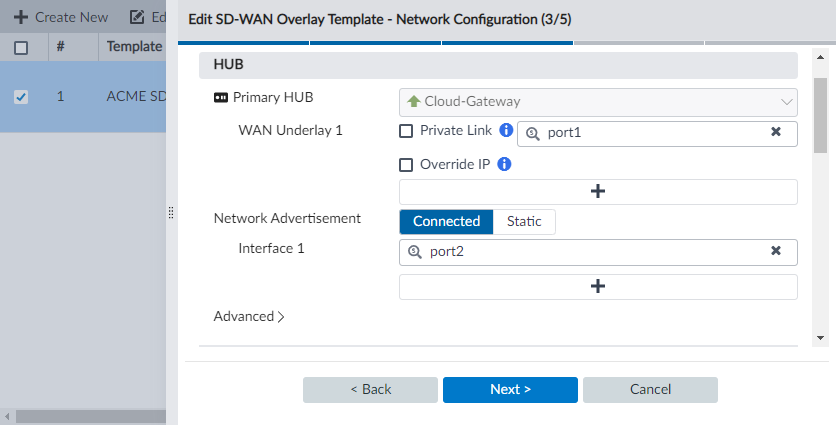Add another WAN underlay with plus icon
The height and width of the screenshot is (425, 836).
click(598, 192)
